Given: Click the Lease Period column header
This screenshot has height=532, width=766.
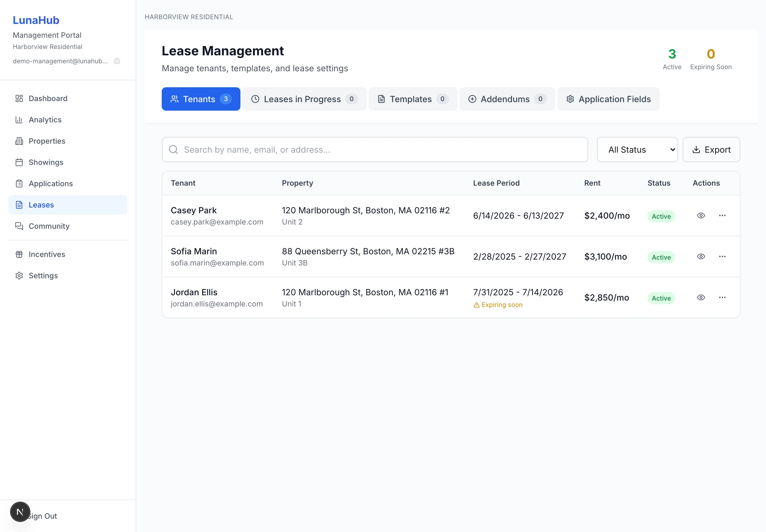Looking at the screenshot, I should (x=496, y=183).
